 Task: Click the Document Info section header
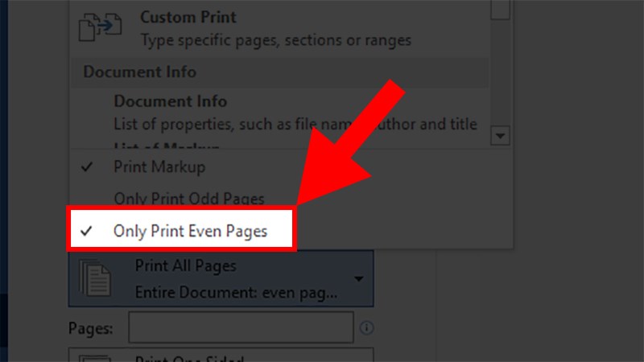click(139, 72)
